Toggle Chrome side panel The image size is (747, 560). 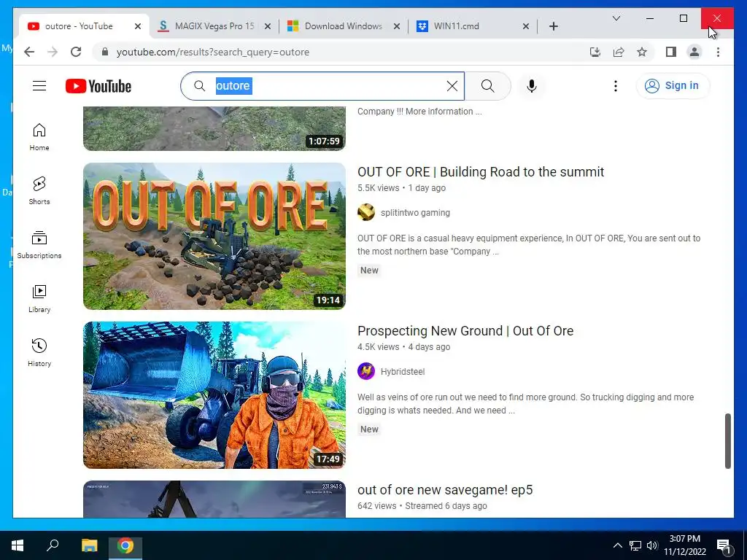pyautogui.click(x=671, y=52)
